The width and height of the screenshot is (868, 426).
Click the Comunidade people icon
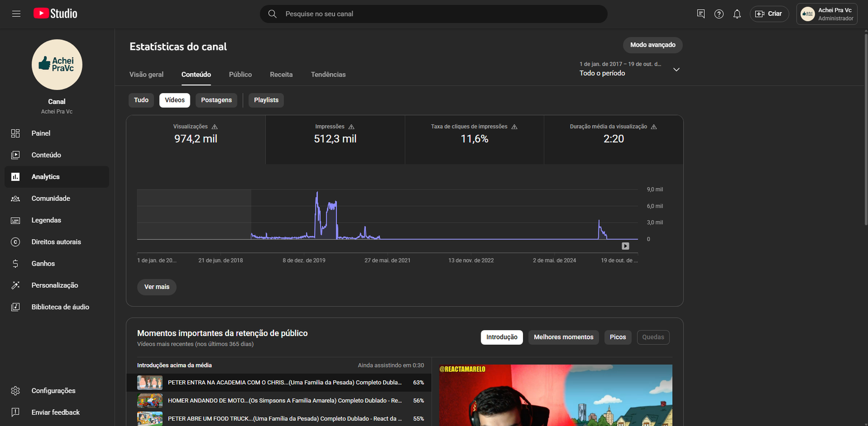(x=15, y=198)
